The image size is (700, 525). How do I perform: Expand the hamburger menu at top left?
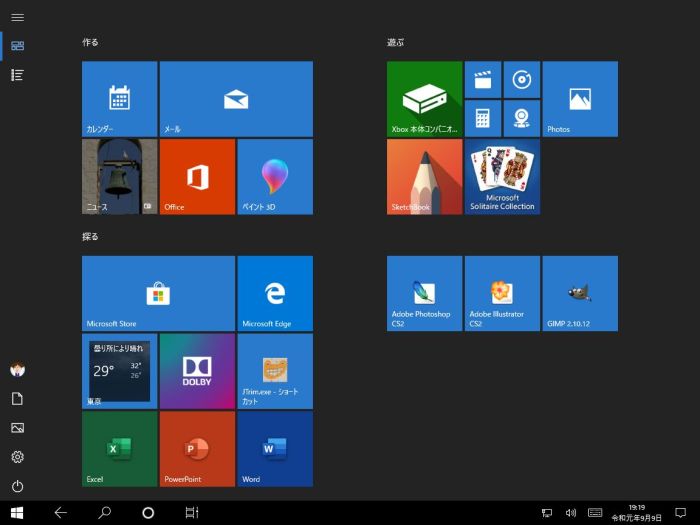17,18
